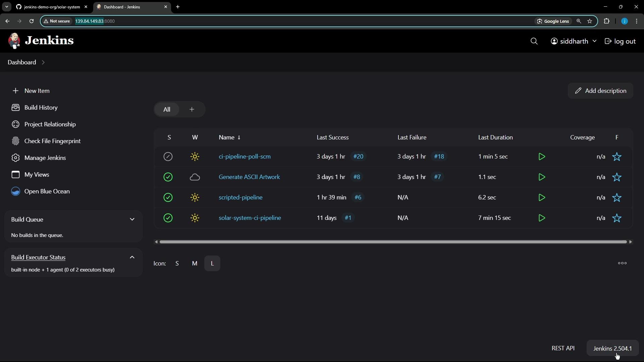Viewport: 644px width, 362px height.
Task: Set icon size to Large
Action: pos(212,263)
